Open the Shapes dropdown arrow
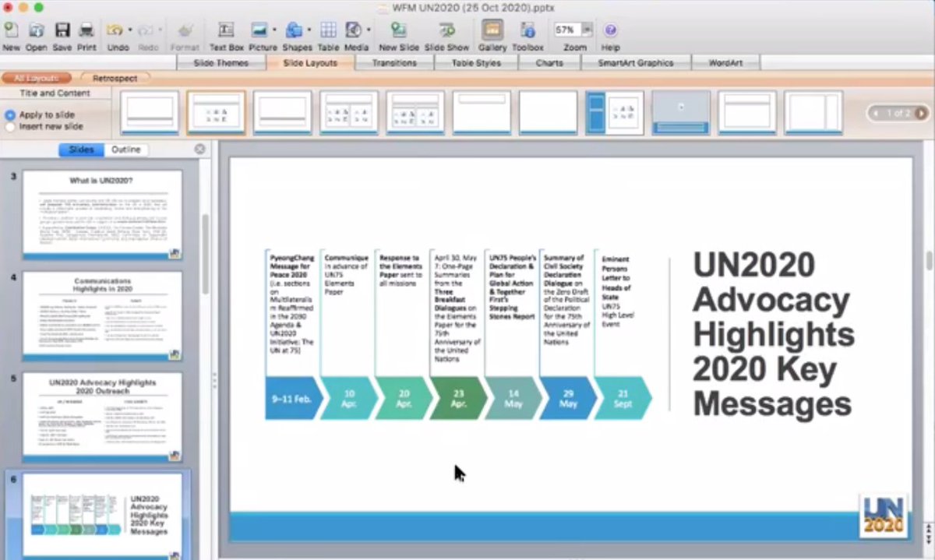Viewport: 935px width, 560px height. pos(309,30)
